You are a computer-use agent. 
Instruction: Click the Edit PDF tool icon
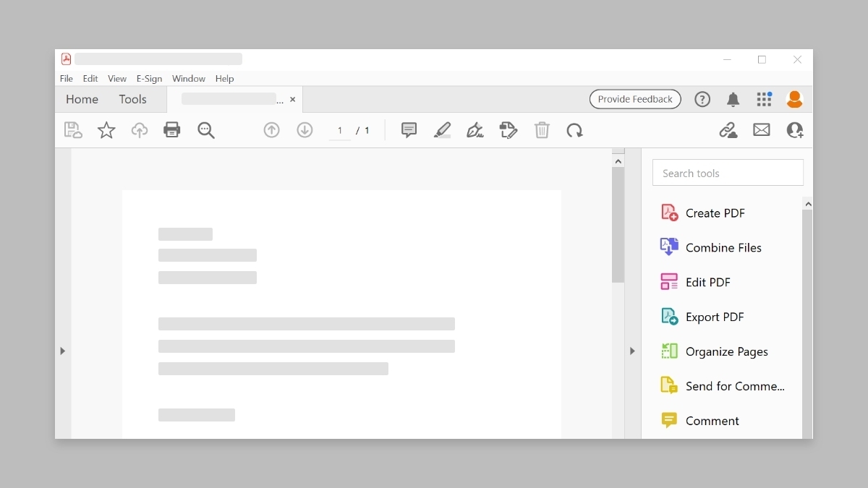(669, 282)
